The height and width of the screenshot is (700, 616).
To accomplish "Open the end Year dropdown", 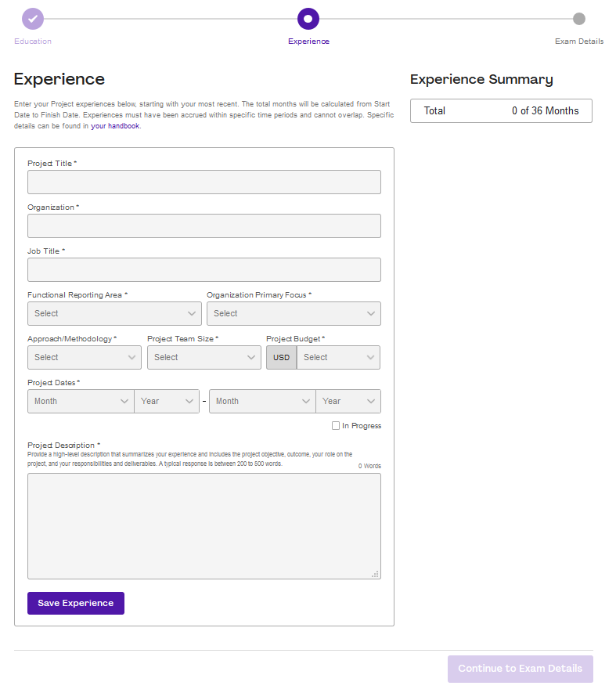I will coord(348,401).
